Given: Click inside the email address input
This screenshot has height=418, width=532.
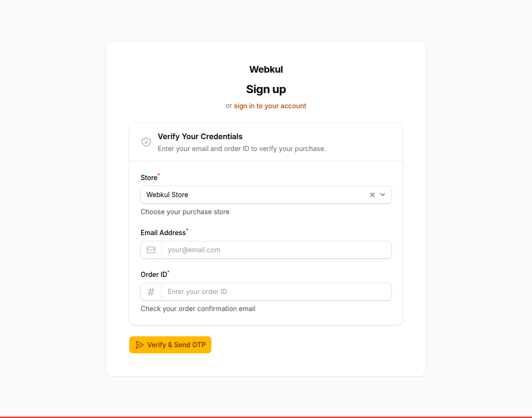Looking at the screenshot, I should tap(277, 249).
